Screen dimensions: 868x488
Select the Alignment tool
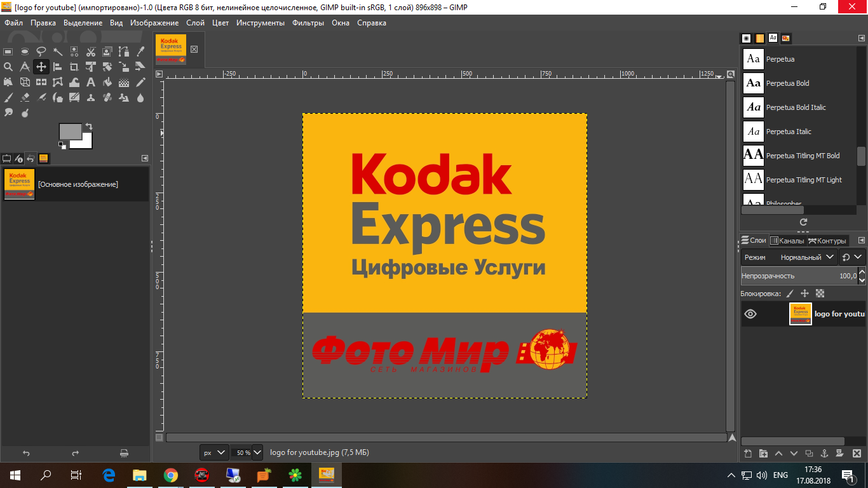[58, 67]
